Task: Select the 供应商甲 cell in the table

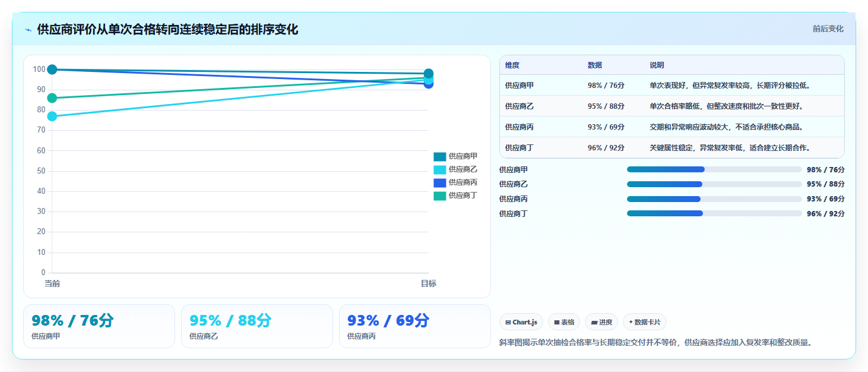Action: point(519,86)
